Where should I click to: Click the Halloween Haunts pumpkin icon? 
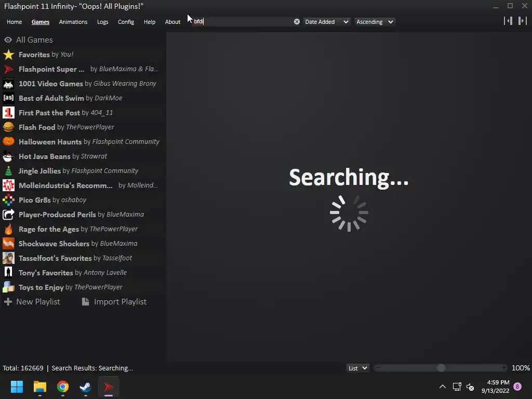pyautogui.click(x=8, y=142)
